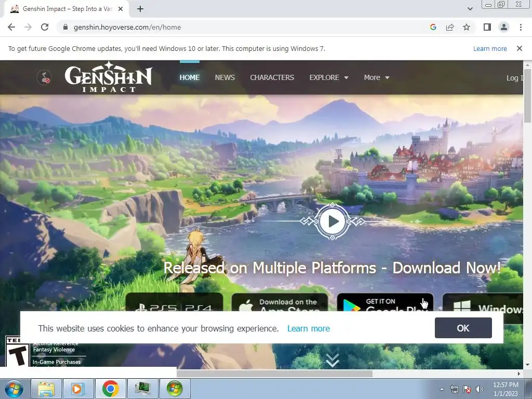Expand the More dropdown menu
The width and height of the screenshot is (532, 399).
pos(377,77)
